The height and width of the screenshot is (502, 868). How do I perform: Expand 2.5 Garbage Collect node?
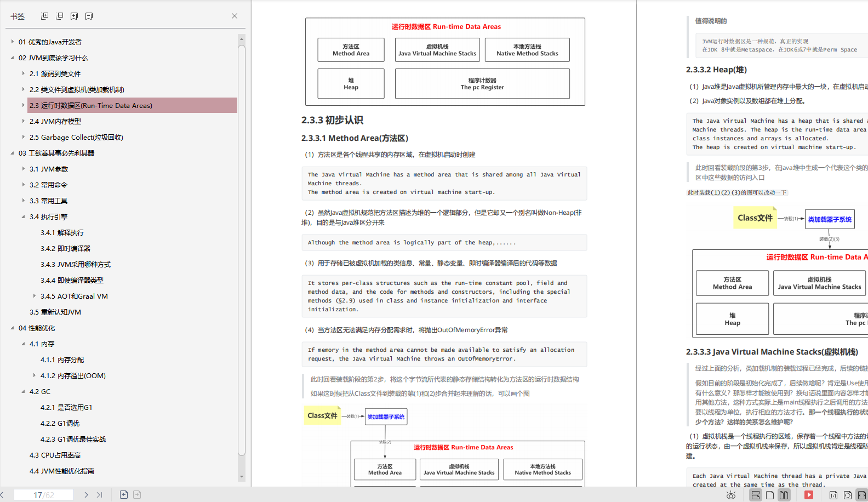[24, 137]
